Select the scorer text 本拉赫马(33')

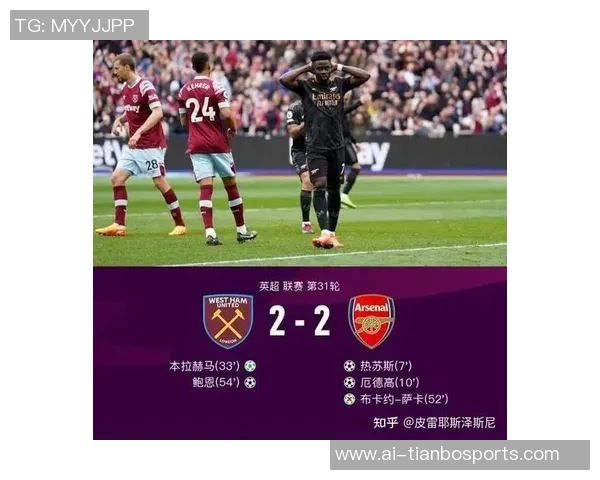point(204,366)
